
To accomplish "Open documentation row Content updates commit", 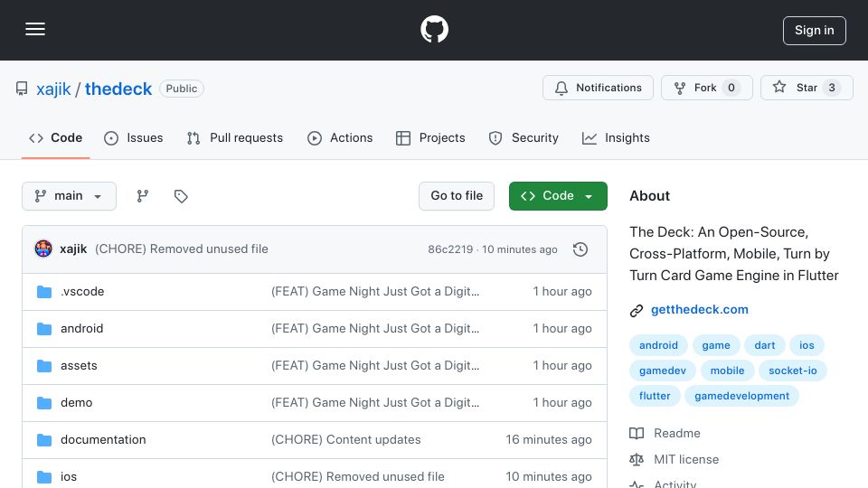I will coord(346,440).
